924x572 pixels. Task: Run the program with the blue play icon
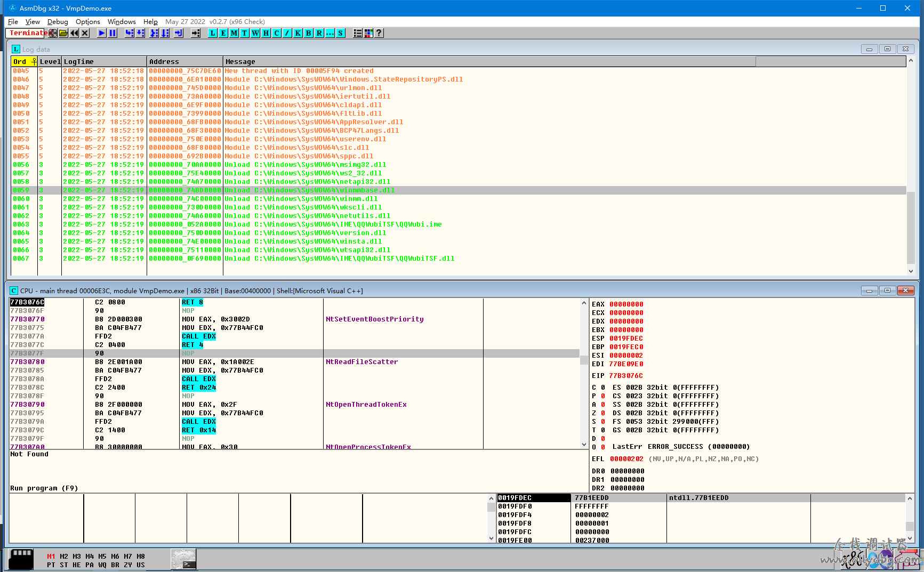[102, 33]
